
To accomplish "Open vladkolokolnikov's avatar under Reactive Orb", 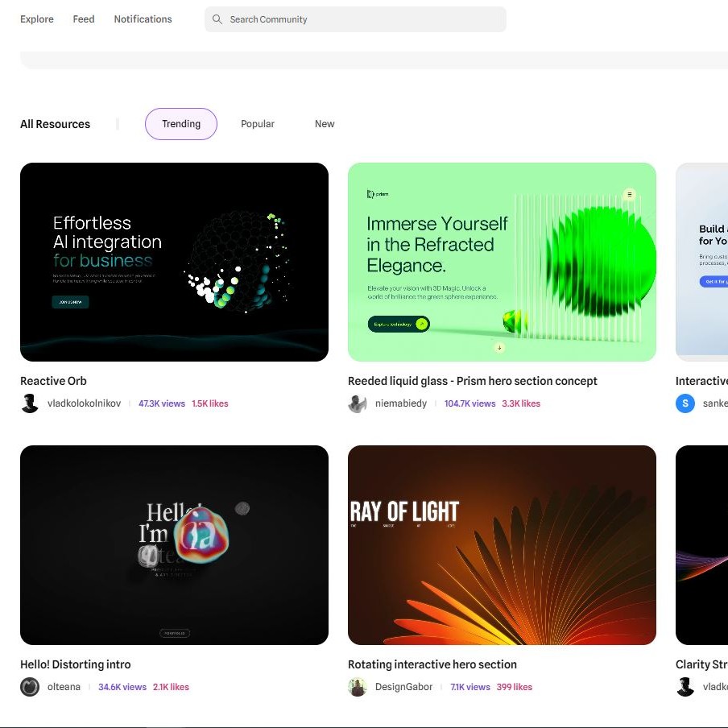I will coord(30,403).
